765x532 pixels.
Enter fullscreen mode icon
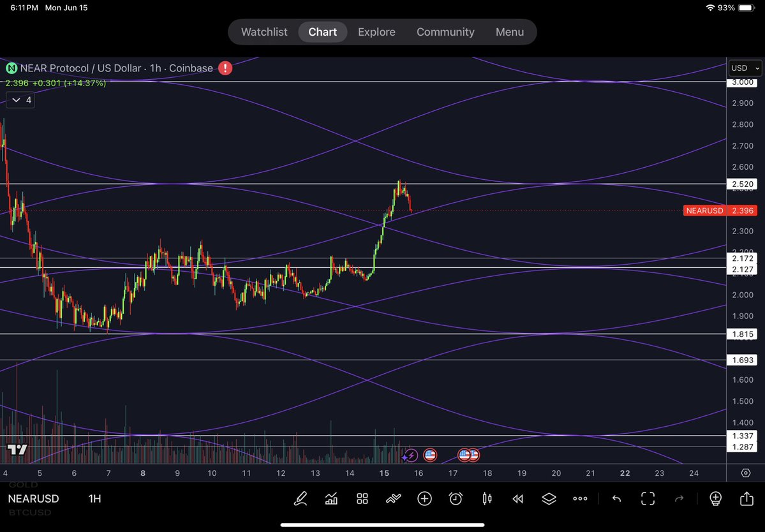coord(648,498)
